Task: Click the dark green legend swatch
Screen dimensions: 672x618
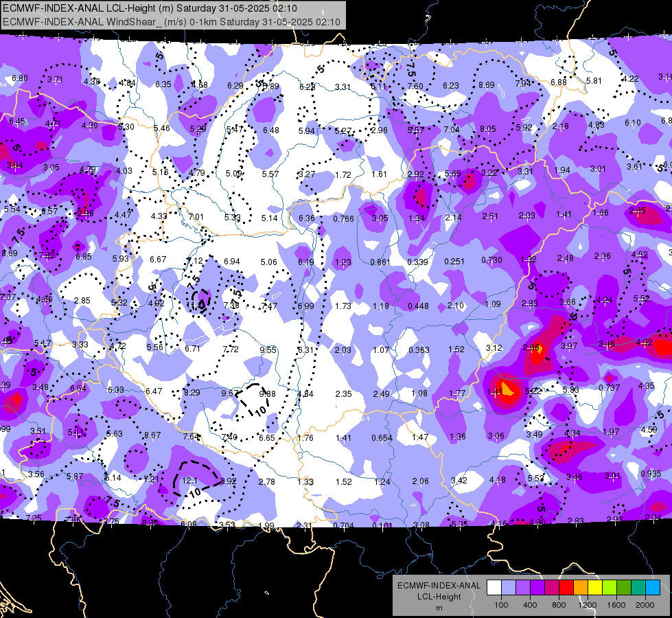Action: [623, 588]
